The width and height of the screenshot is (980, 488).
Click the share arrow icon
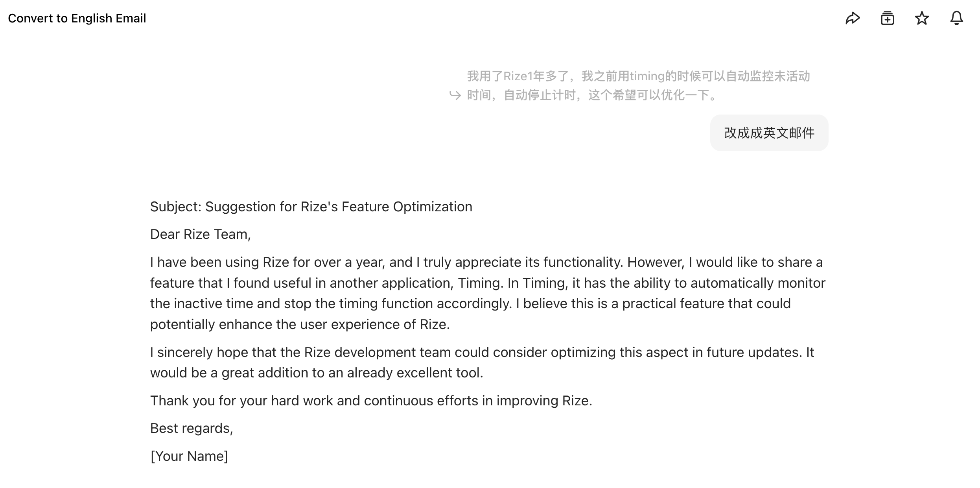point(853,18)
